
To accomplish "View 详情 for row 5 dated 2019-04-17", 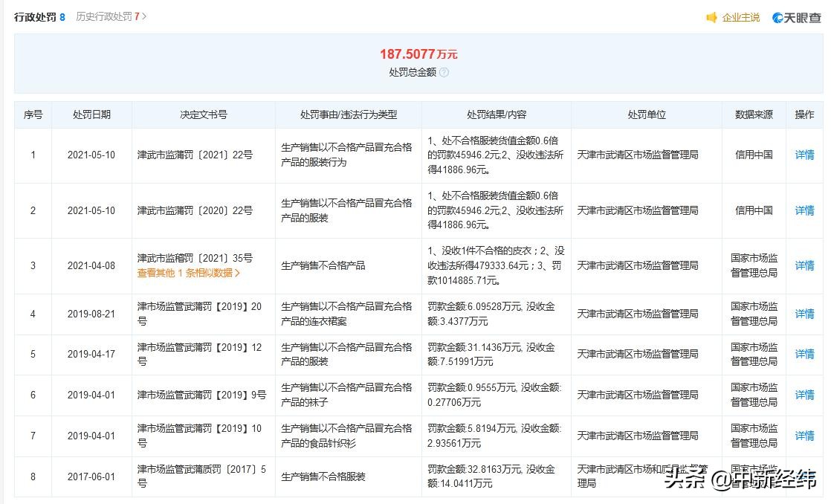I will (805, 355).
